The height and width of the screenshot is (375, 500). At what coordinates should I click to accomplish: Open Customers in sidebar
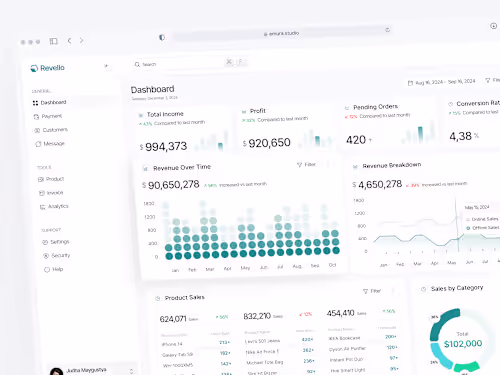(x=51, y=130)
